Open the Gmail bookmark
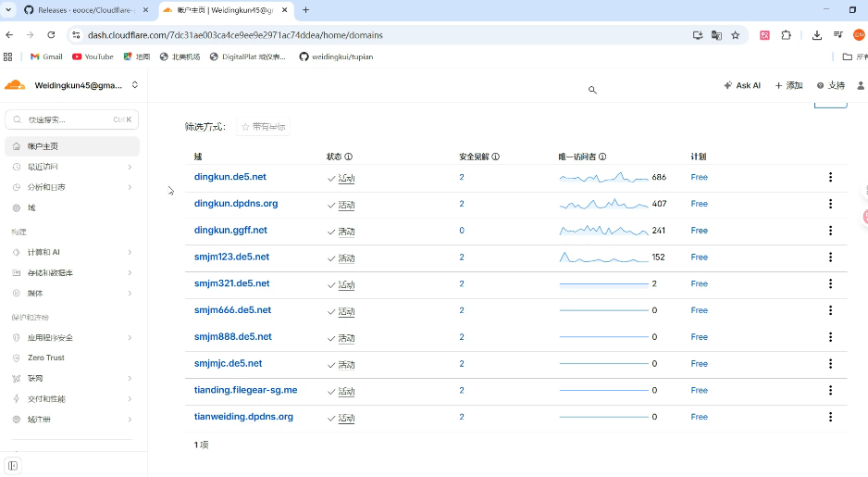This screenshot has width=868, height=477. tap(46, 56)
